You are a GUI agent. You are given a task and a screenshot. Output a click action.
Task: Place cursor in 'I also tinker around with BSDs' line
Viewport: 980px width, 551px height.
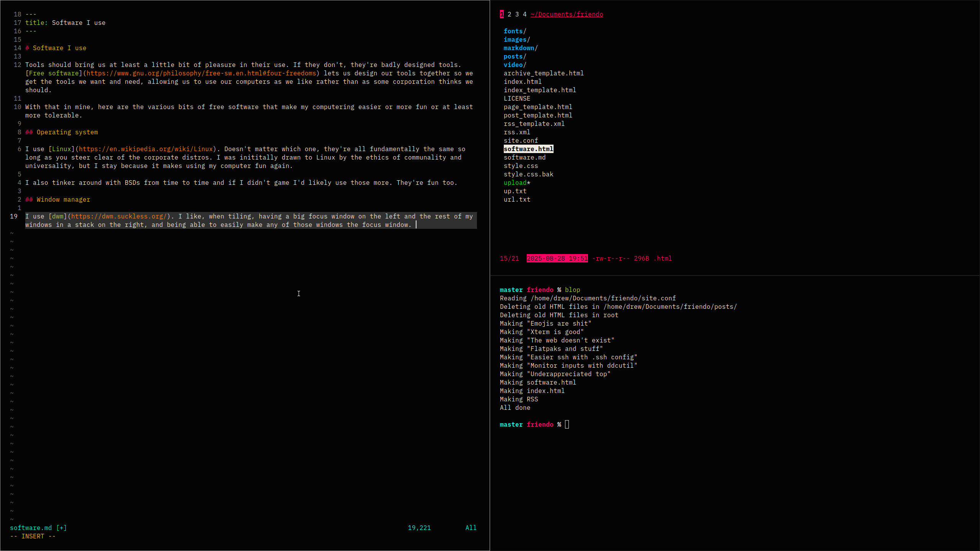tap(241, 183)
